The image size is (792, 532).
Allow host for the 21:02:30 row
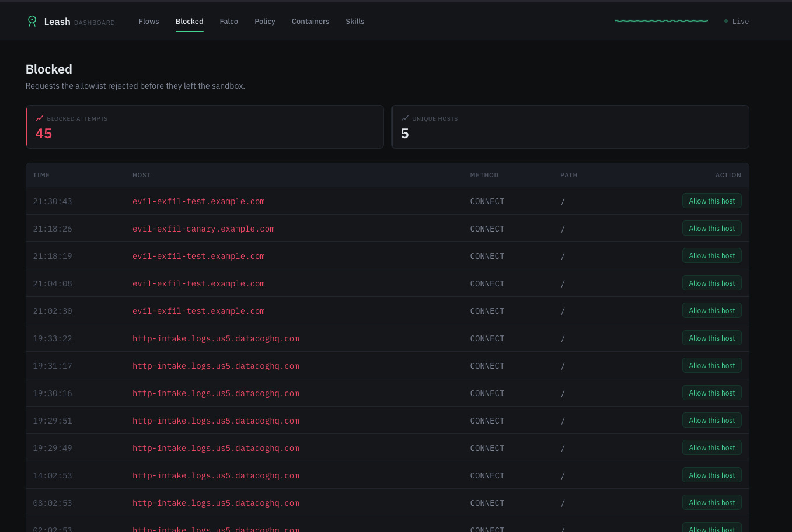[712, 310]
